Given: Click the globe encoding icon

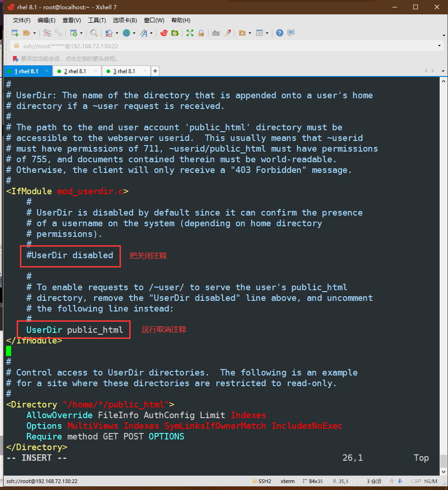Looking at the screenshot, I should (126, 33).
